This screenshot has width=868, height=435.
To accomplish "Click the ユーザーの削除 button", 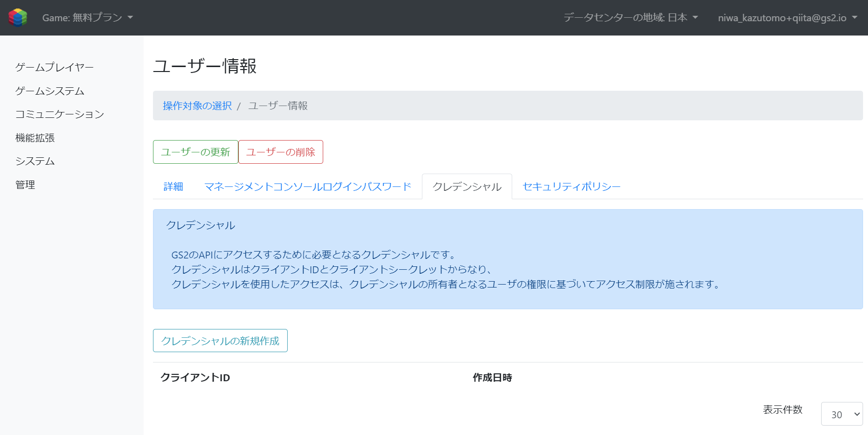I will [281, 152].
